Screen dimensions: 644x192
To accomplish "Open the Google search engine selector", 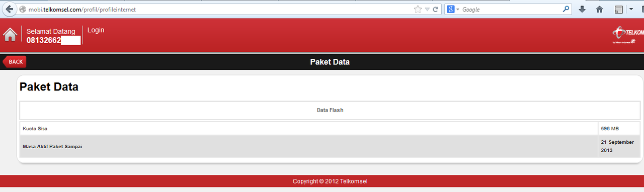I will tap(452, 9).
